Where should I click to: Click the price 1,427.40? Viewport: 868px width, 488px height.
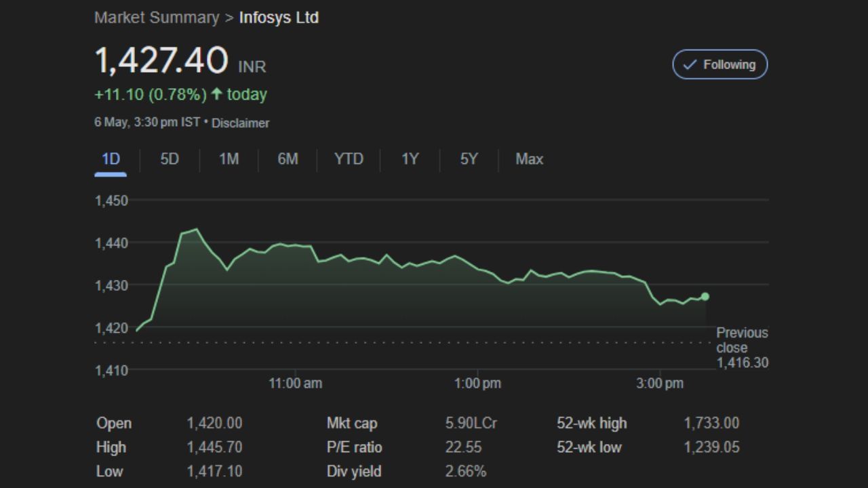tap(161, 60)
